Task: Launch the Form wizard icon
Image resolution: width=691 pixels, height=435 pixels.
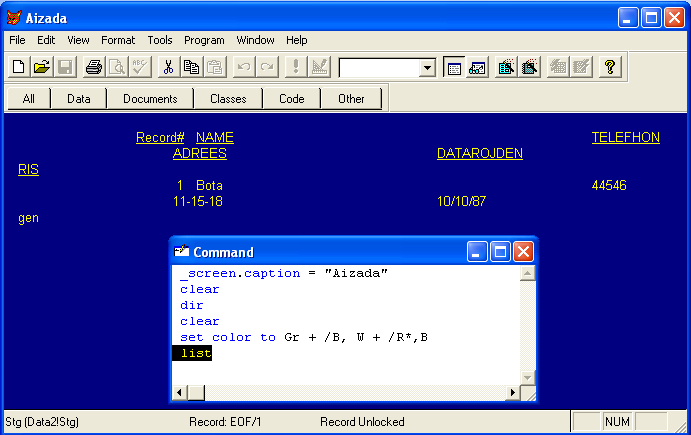Action: (506, 67)
